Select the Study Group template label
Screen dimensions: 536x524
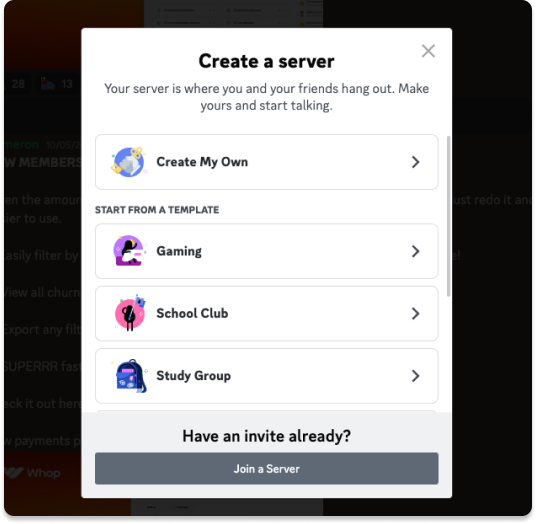point(193,376)
